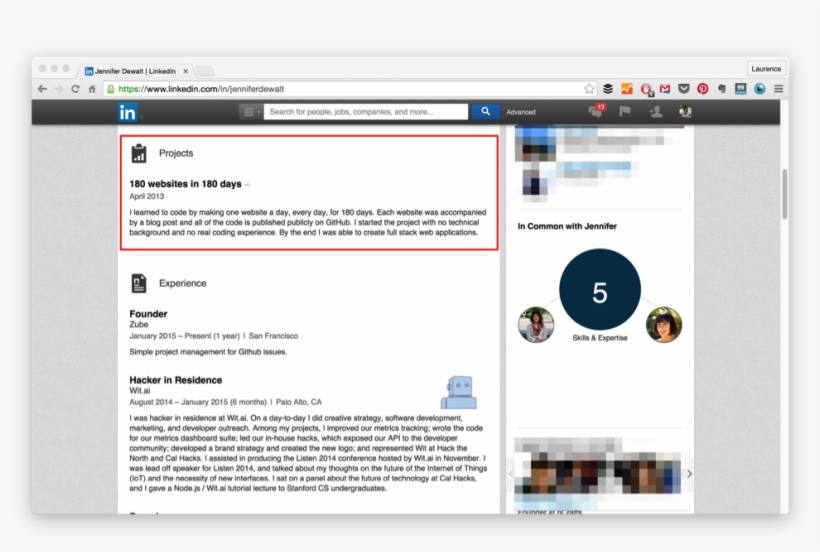Open a new browser tab
The height and width of the screenshot is (552, 820).
[205, 71]
